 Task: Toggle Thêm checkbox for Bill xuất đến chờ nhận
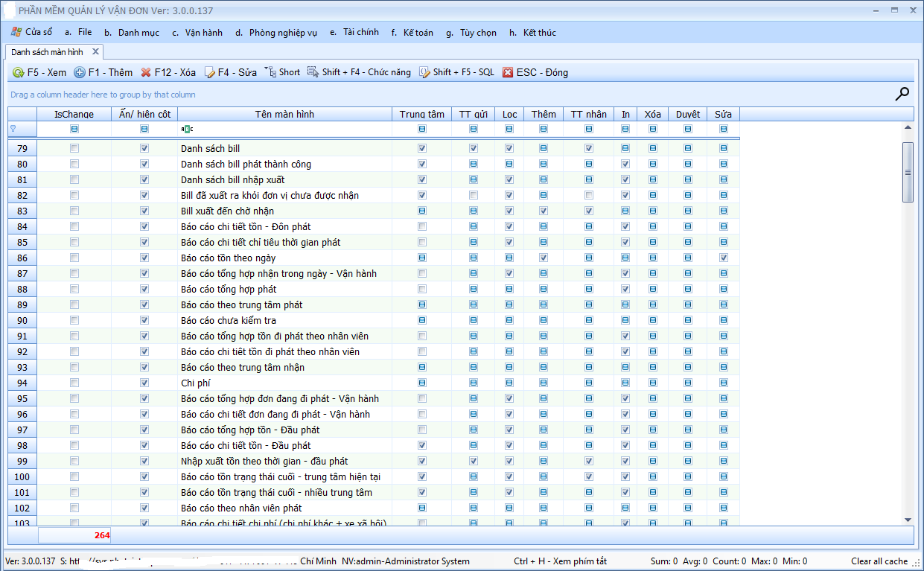(x=544, y=211)
